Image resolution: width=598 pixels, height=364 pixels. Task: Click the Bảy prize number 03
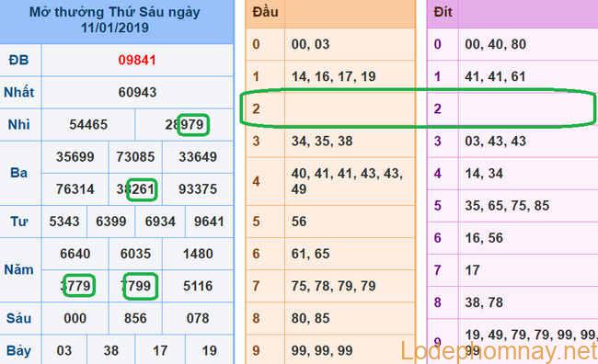click(64, 350)
